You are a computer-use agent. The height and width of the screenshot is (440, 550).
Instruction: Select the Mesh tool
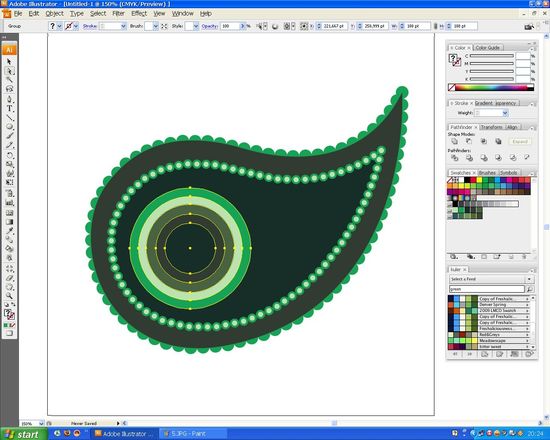[9, 213]
